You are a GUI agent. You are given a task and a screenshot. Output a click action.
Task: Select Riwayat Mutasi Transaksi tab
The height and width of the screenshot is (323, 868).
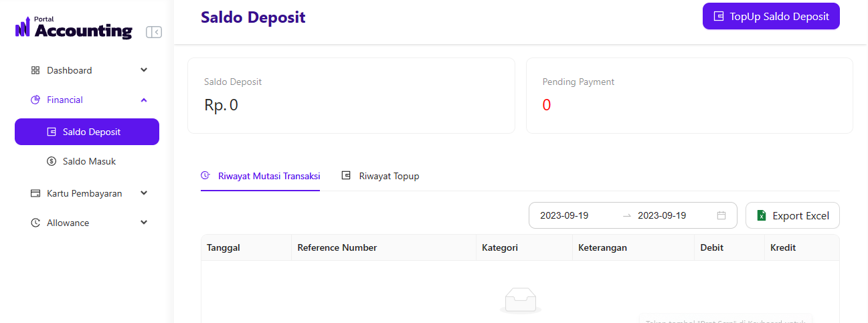[x=260, y=176]
